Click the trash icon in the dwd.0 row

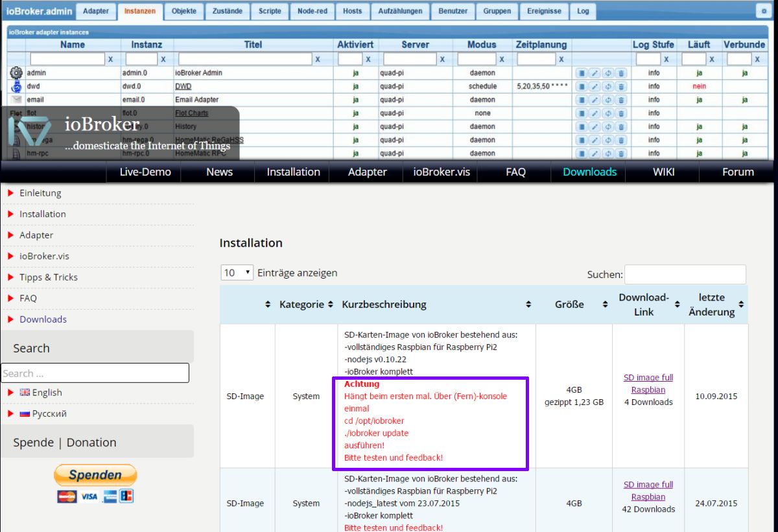point(621,86)
